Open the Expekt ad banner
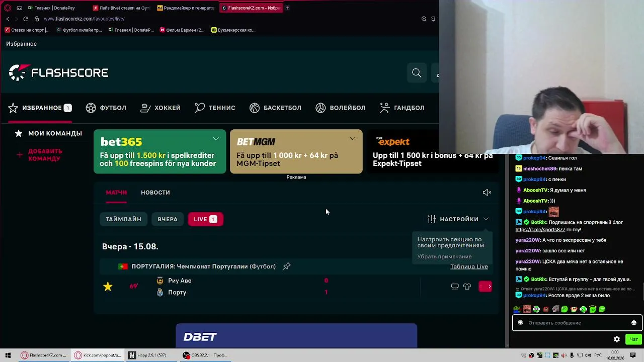The image size is (644, 362). [x=433, y=152]
